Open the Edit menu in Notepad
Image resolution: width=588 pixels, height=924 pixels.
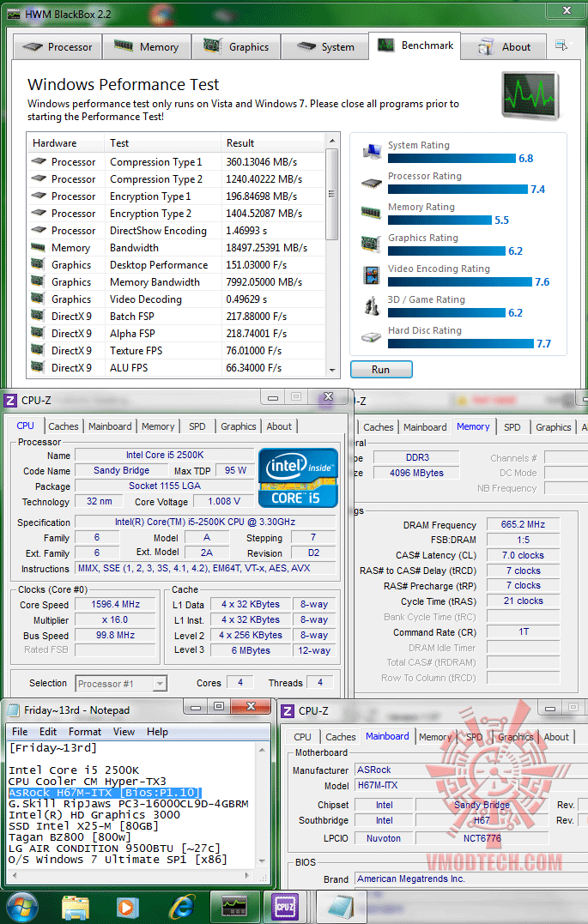point(48,732)
